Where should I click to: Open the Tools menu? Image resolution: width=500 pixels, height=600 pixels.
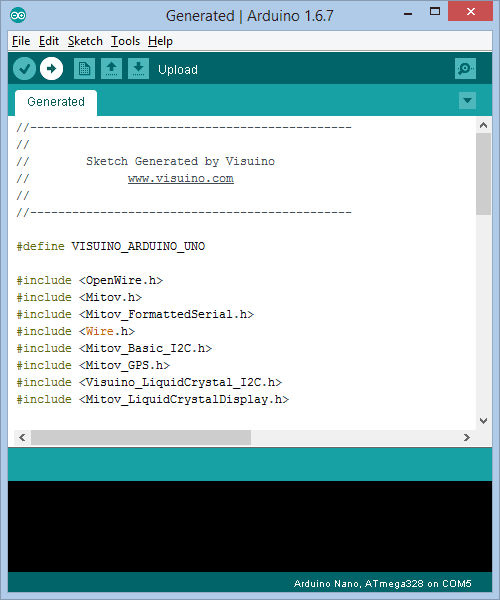click(x=125, y=41)
